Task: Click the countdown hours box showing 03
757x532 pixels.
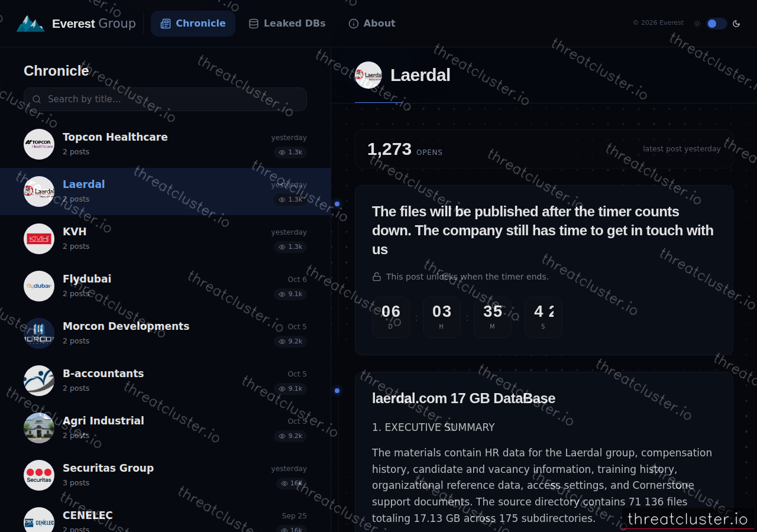Action: tap(442, 317)
